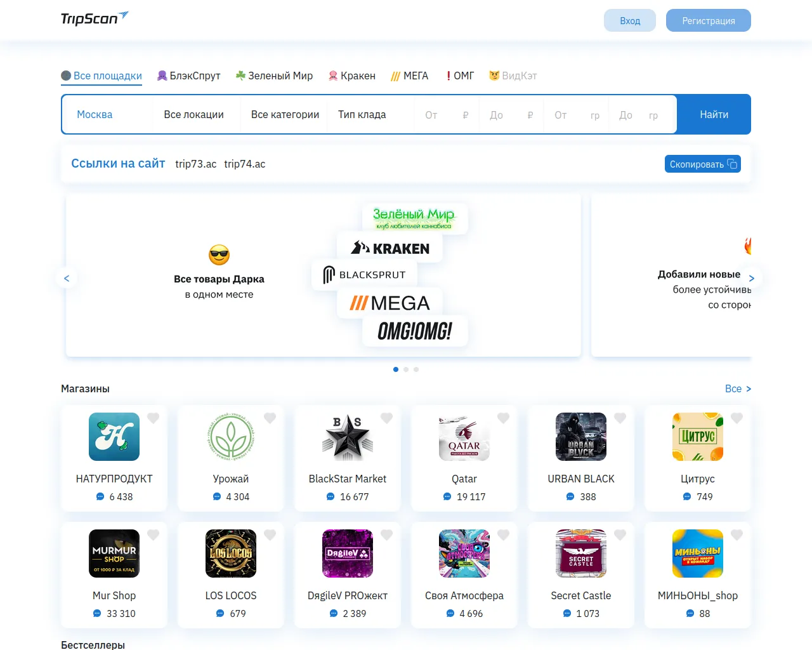Open the Qatar shop logo

tap(464, 437)
